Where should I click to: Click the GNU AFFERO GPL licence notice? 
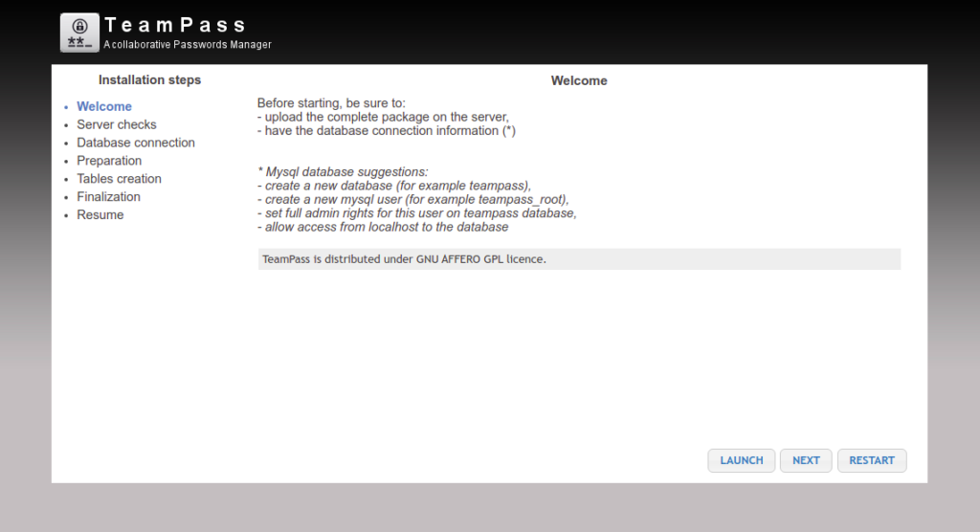(579, 258)
